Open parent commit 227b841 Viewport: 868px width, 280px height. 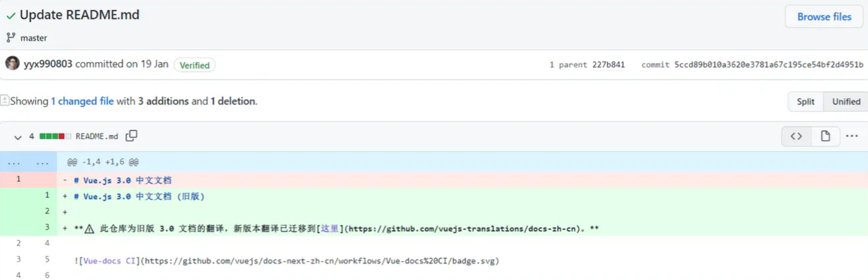coord(608,64)
